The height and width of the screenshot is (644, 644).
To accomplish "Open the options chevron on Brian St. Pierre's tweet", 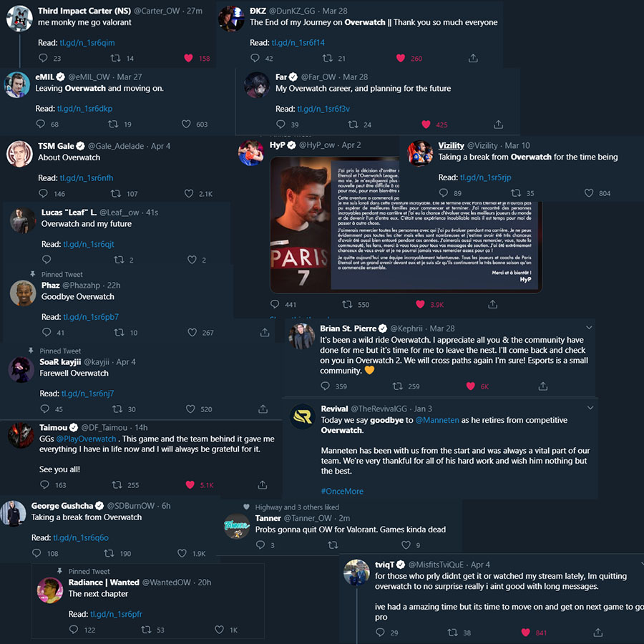I will [x=589, y=328].
